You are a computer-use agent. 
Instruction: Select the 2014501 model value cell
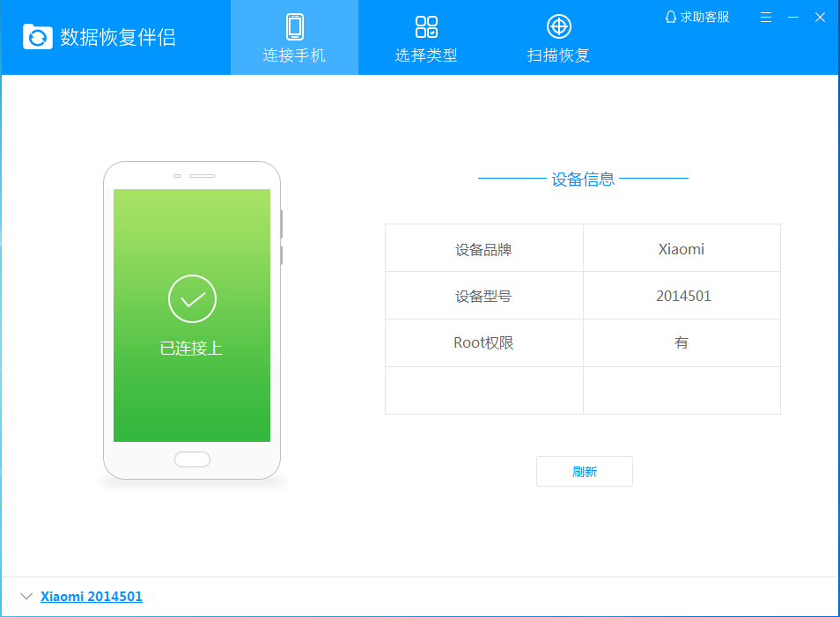[x=682, y=296]
